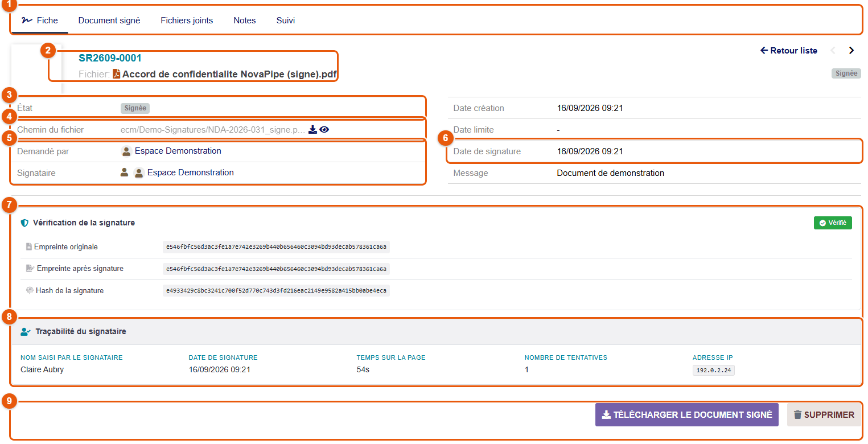Viewport: 868px width, 444px height.
Task: Click the previous record arrow
Action: tap(833, 51)
